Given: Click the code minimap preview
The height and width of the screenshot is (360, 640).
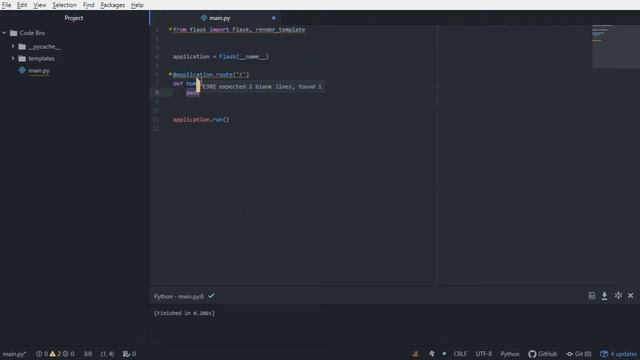Looking at the screenshot, I should point(616,46).
